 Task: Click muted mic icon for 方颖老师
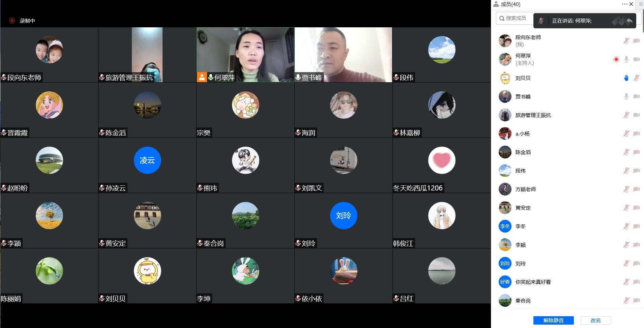pyautogui.click(x=626, y=189)
